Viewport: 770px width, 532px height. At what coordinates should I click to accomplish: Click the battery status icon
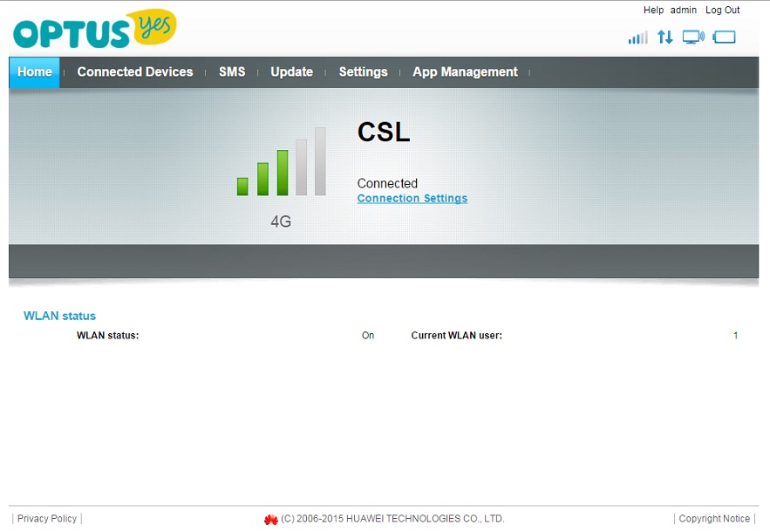tap(725, 37)
